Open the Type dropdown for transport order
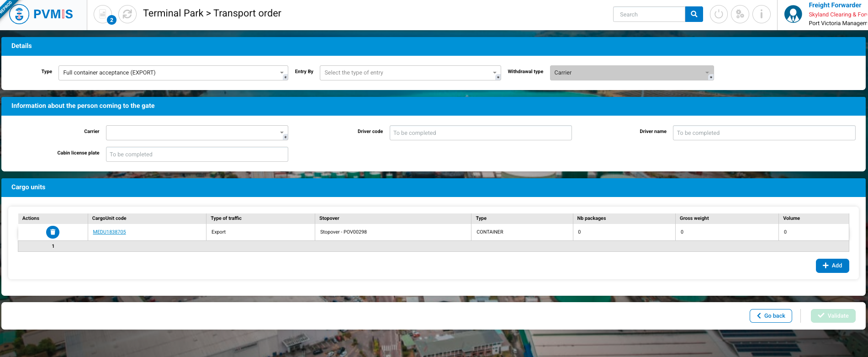 click(x=173, y=73)
